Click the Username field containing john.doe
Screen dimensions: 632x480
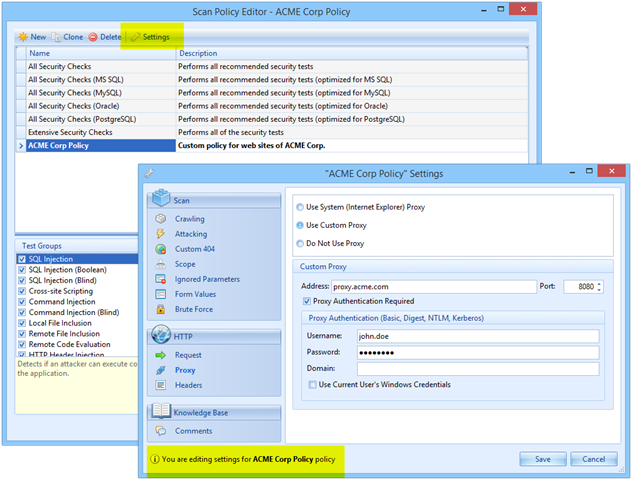478,336
